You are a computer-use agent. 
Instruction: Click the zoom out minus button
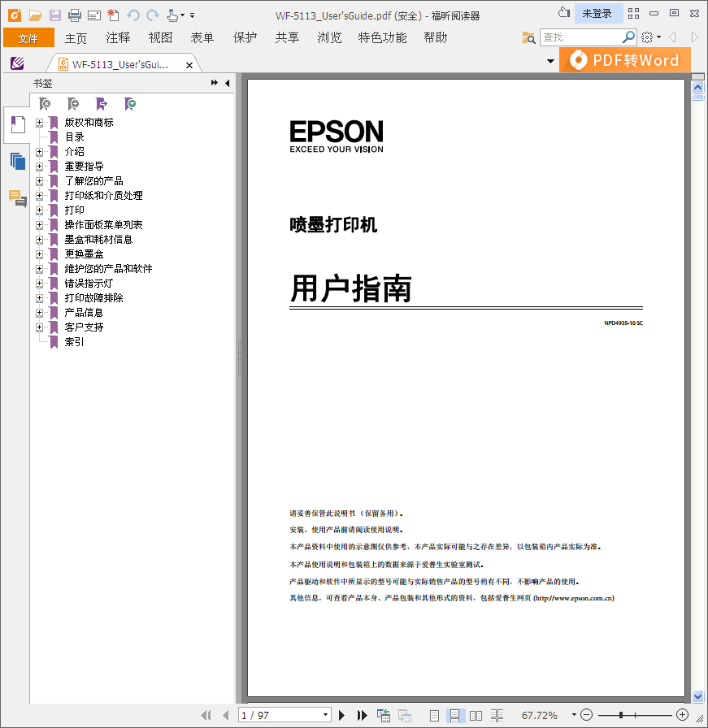tap(587, 714)
